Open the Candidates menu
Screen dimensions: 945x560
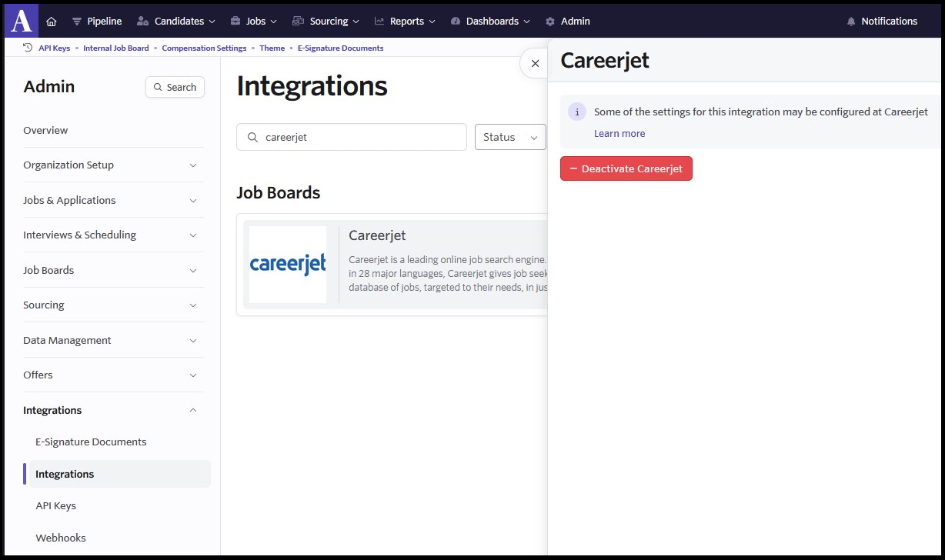(176, 22)
